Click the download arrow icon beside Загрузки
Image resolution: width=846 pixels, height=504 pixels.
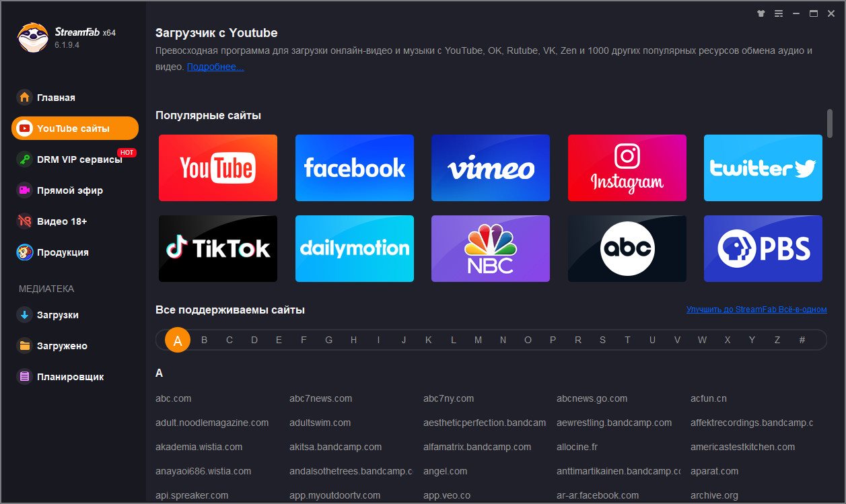[x=25, y=315]
